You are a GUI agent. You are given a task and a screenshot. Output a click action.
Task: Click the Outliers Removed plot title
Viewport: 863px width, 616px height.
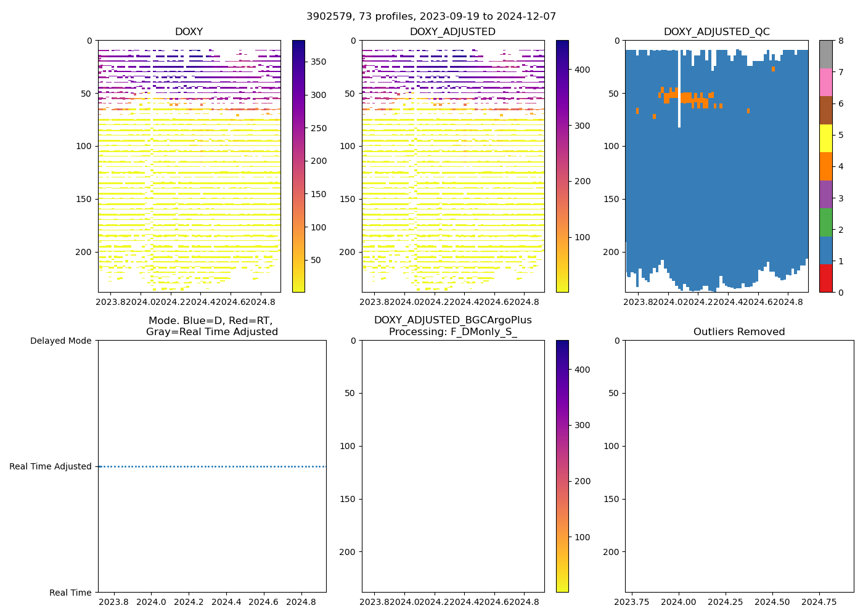point(738,332)
